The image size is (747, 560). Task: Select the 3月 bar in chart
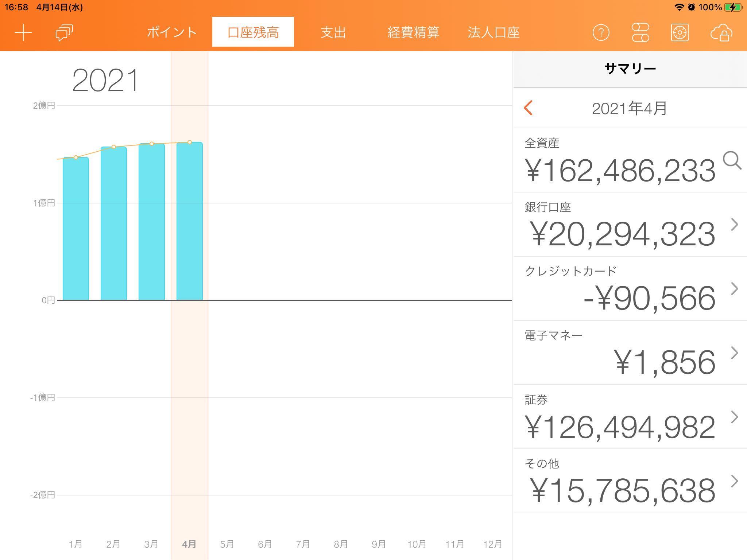coord(152,222)
